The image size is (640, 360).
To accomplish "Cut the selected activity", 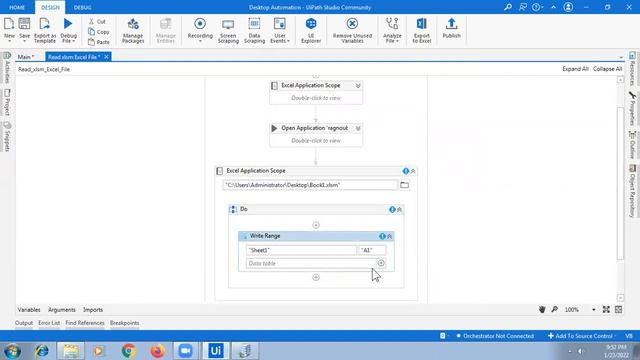I will (x=97, y=21).
